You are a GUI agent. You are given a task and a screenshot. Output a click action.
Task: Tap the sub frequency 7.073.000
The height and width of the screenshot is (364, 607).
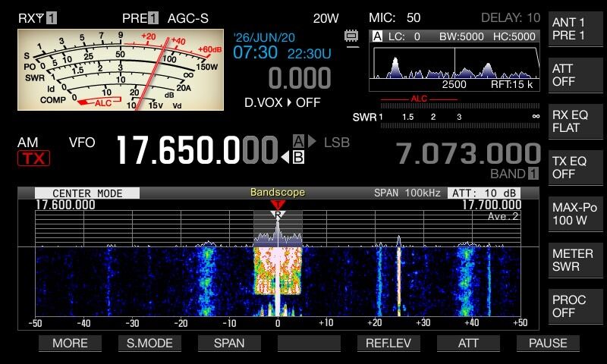point(468,153)
